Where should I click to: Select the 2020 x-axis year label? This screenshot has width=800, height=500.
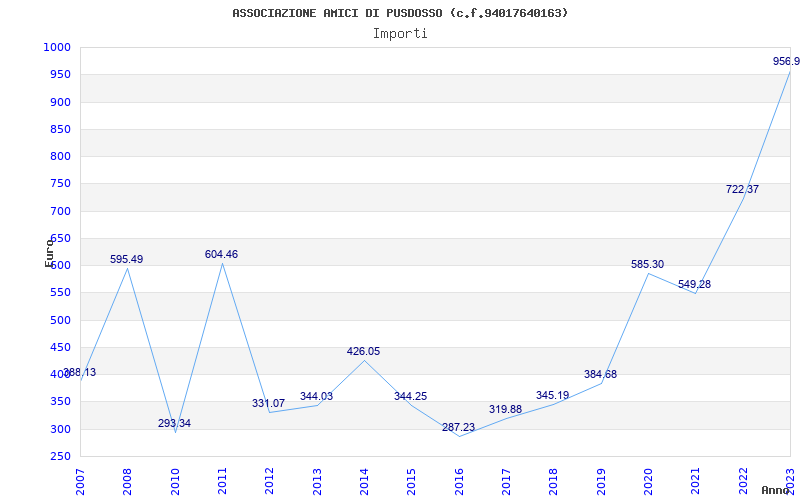(649, 480)
